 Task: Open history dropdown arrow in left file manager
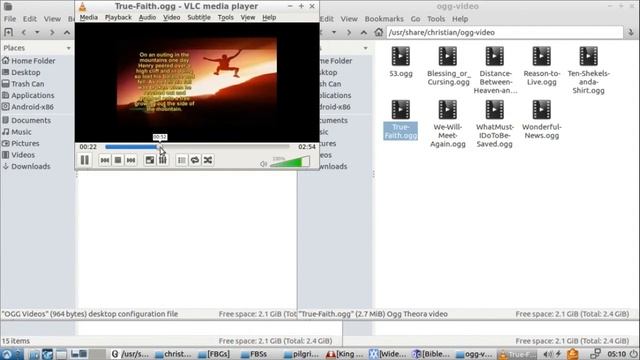click(x=37, y=32)
